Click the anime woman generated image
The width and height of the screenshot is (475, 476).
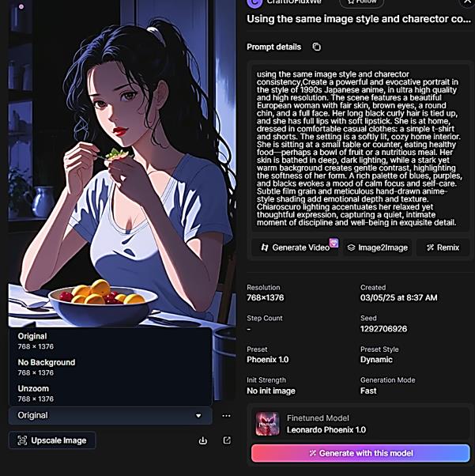point(122,164)
